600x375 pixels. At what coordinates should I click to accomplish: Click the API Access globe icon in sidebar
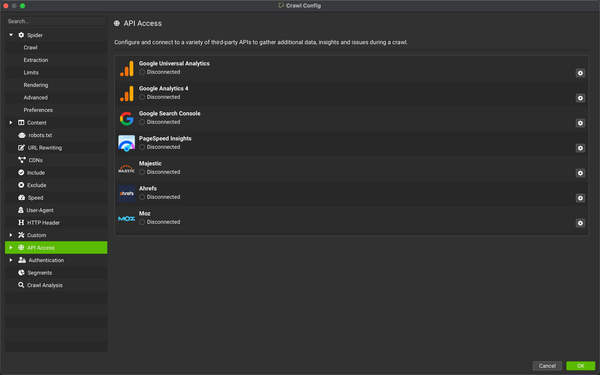pyautogui.click(x=21, y=248)
